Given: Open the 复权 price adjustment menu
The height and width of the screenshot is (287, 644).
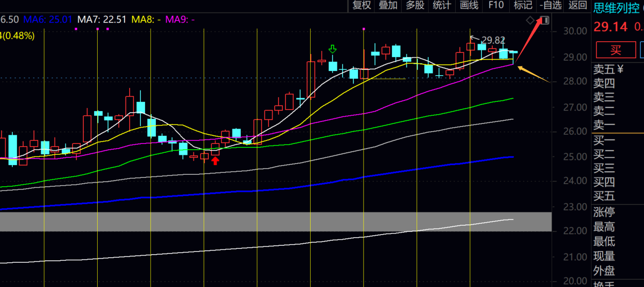Looking at the screenshot, I should tap(362, 6).
